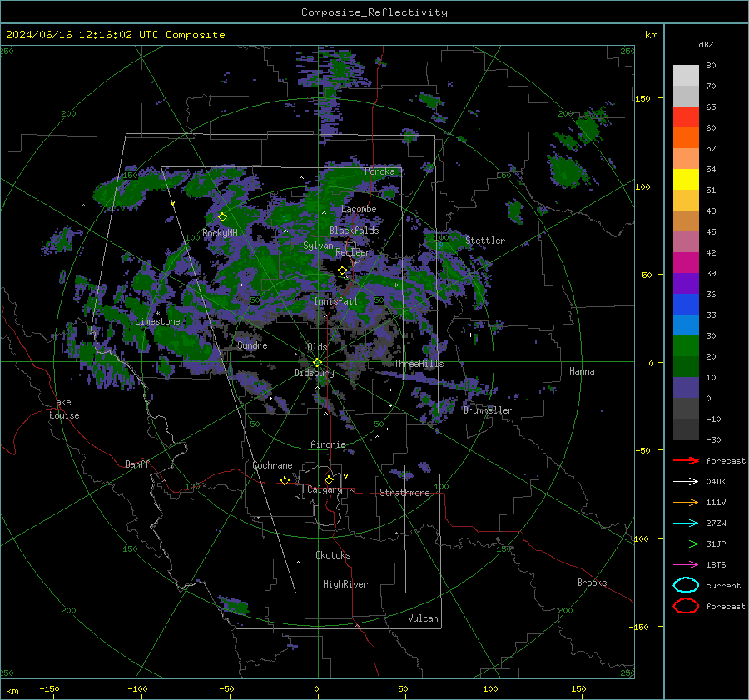Click the 'Sylvan' map label
749x700 pixels.
(318, 246)
